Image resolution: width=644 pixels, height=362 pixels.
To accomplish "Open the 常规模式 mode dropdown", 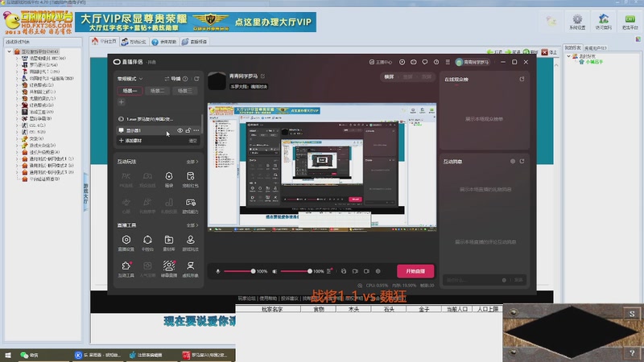I will [x=130, y=79].
